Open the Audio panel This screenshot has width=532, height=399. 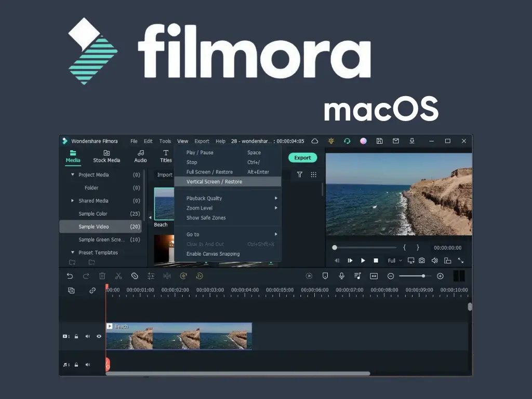pos(140,156)
